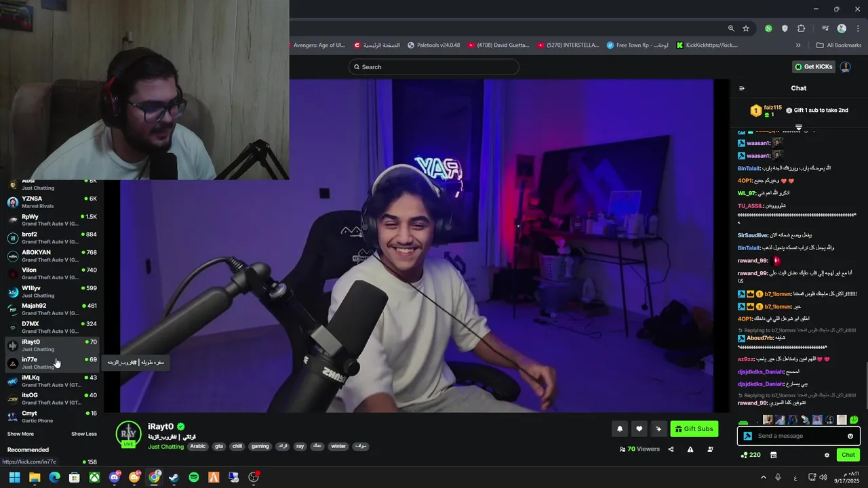Viewport: 868px width, 488px height.
Task: Open the (4708) David Guetta bookmark
Action: (x=498, y=45)
